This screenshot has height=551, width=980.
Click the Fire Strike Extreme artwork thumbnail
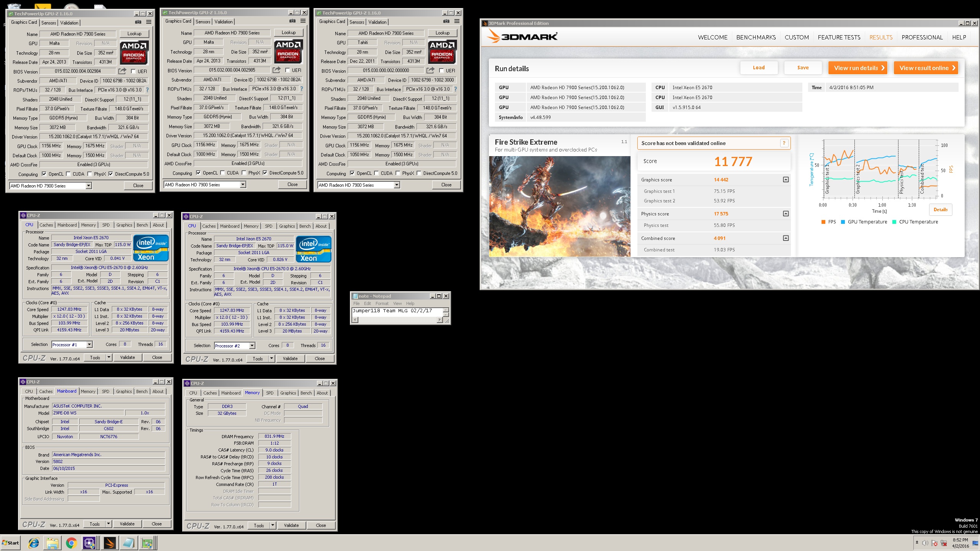pyautogui.click(x=560, y=206)
